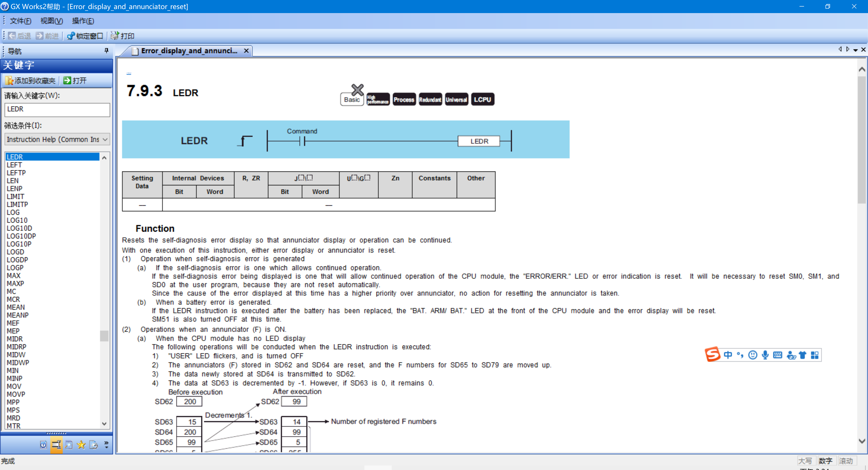Click the Print (打印) toolbar button

[122, 36]
